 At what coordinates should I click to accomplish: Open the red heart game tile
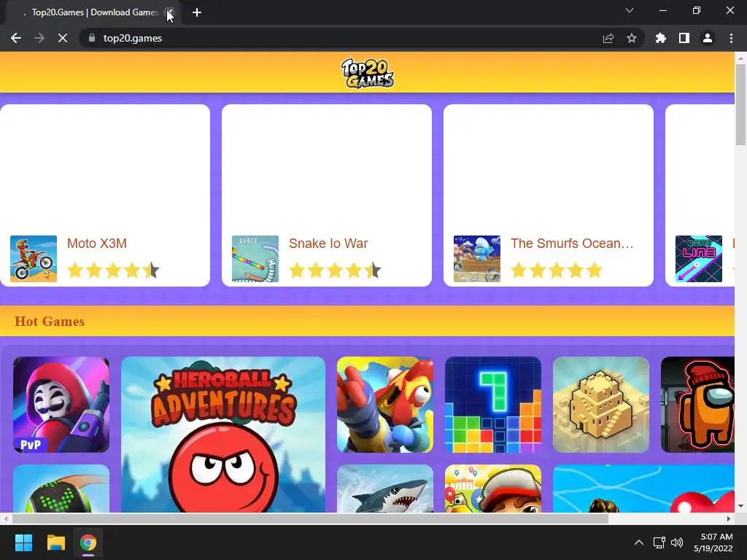pos(643,489)
